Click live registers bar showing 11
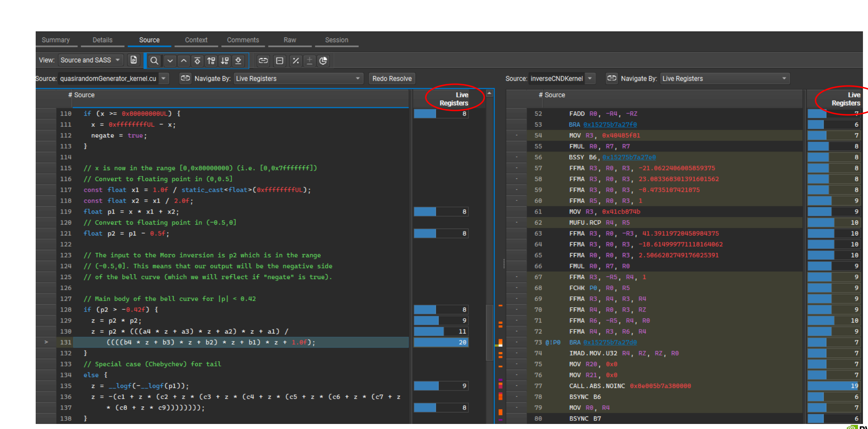This screenshot has width=868, height=429. 441,331
